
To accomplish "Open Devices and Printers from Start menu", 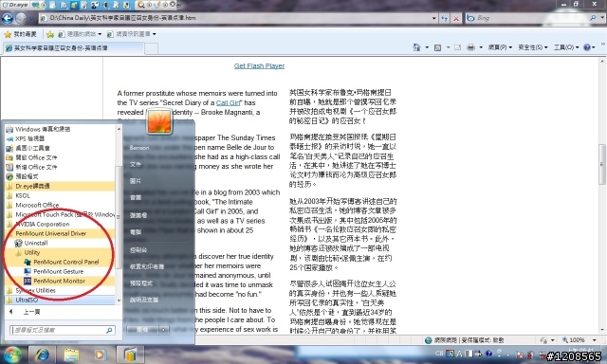I will (x=147, y=266).
